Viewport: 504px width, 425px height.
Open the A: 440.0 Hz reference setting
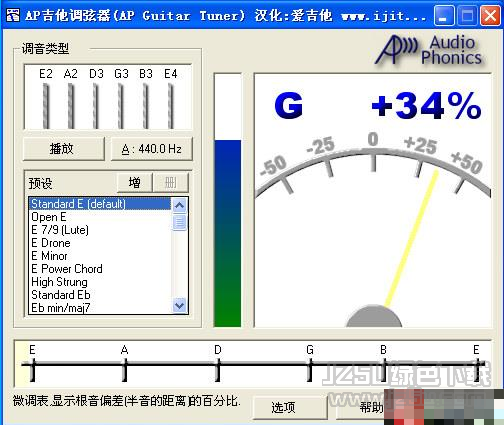pos(152,149)
